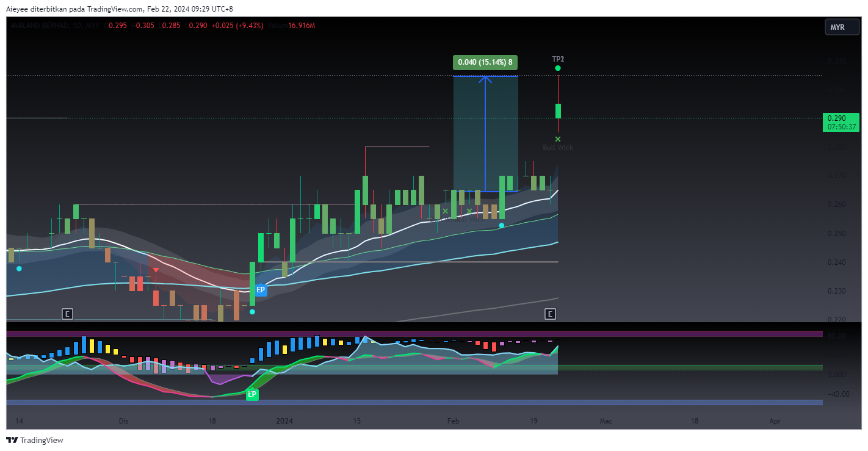Click the blue EP label on the price chart
Viewport: 868px width, 451px height.
click(x=261, y=290)
